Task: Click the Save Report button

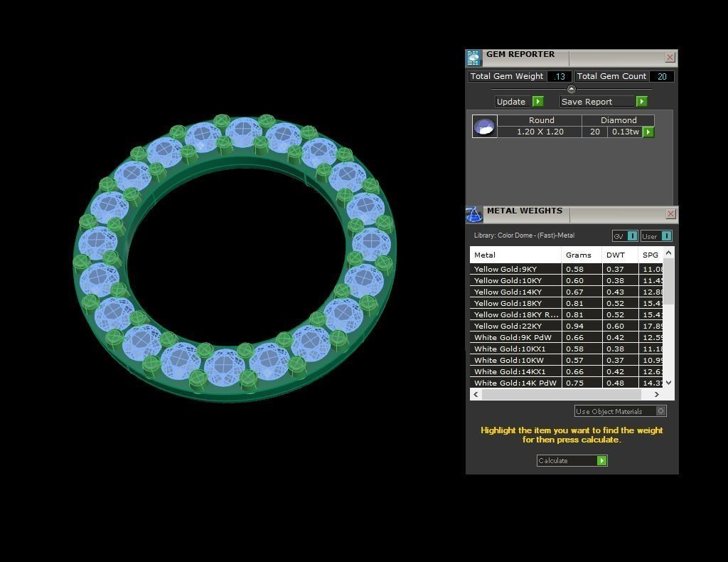Action: pyautogui.click(x=603, y=101)
